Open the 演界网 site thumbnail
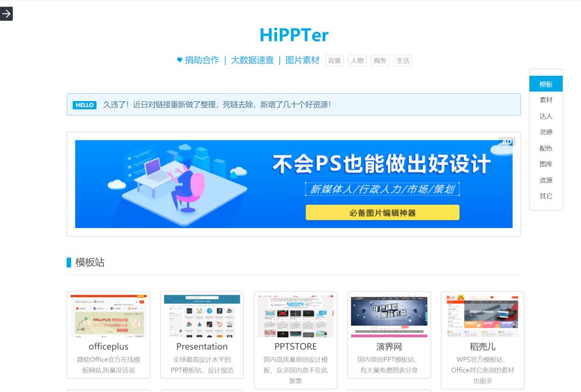 pyautogui.click(x=389, y=316)
